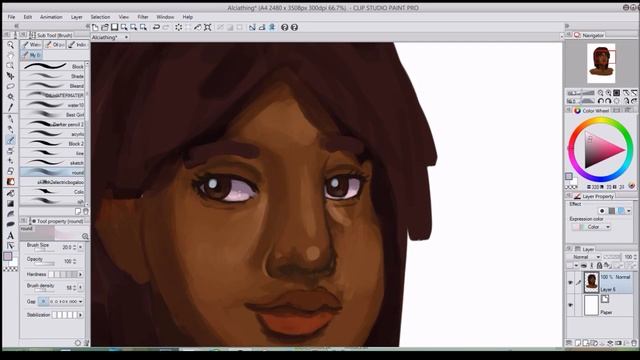Toggle Border effect circle in Layer Property
Viewport: 640px width, 360px height.
click(x=602, y=211)
